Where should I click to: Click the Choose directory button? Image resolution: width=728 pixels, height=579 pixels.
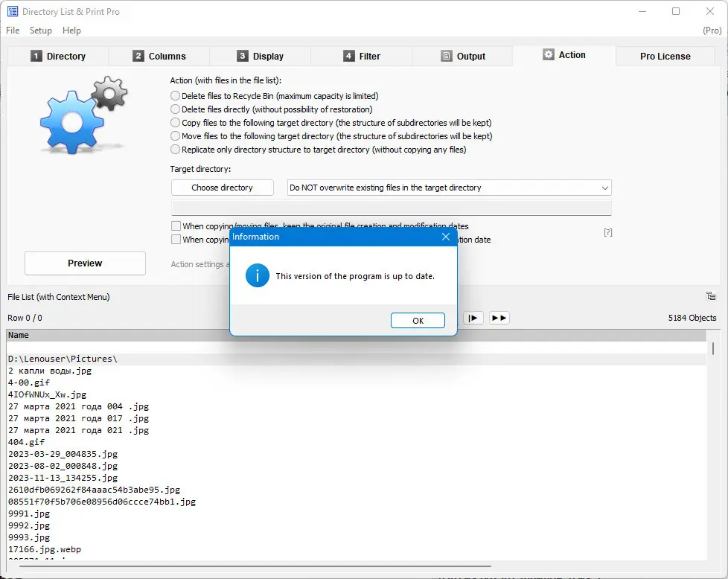222,188
